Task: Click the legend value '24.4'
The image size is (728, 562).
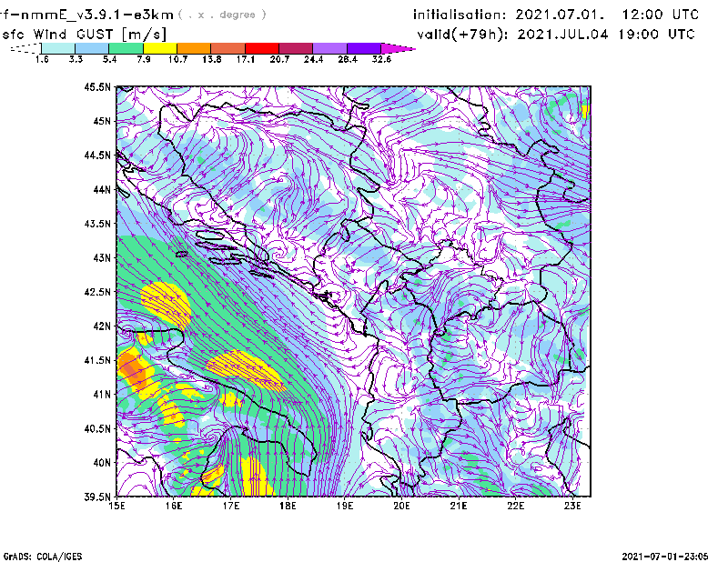Action: (313, 59)
